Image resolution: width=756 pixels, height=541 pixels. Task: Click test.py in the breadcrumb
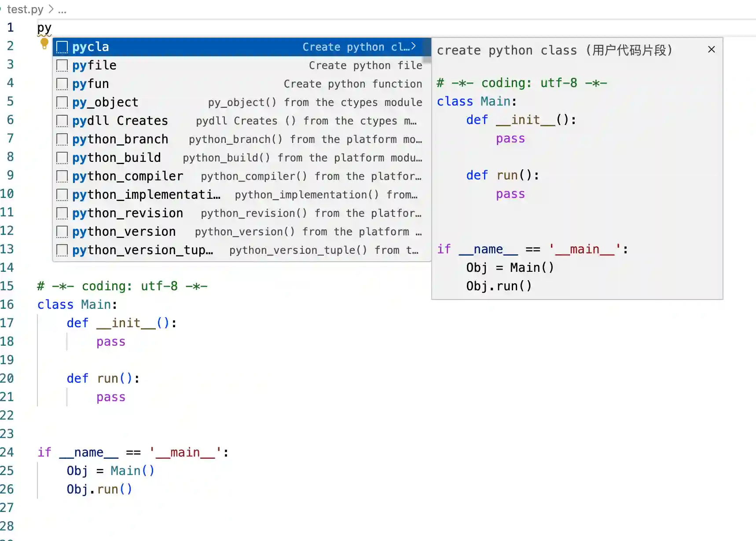pos(25,9)
